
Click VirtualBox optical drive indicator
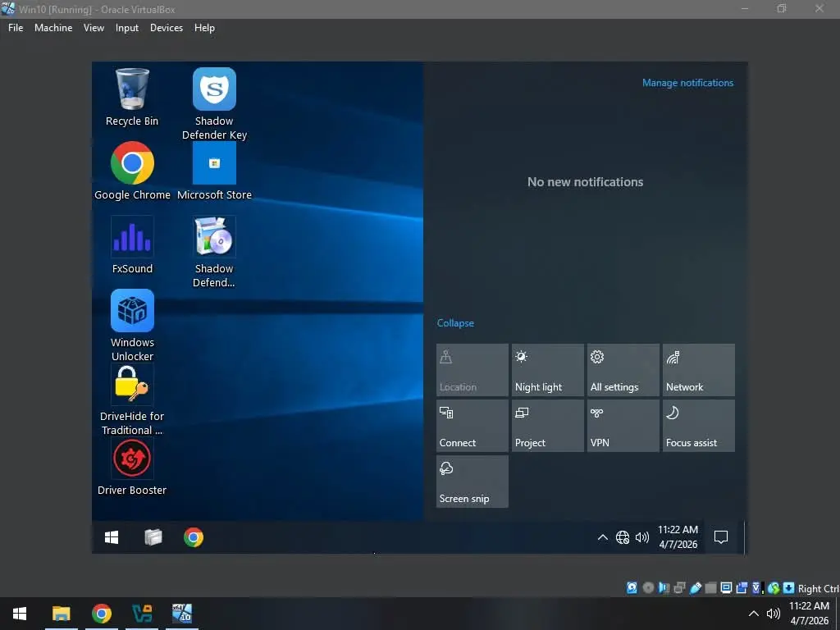tap(648, 587)
